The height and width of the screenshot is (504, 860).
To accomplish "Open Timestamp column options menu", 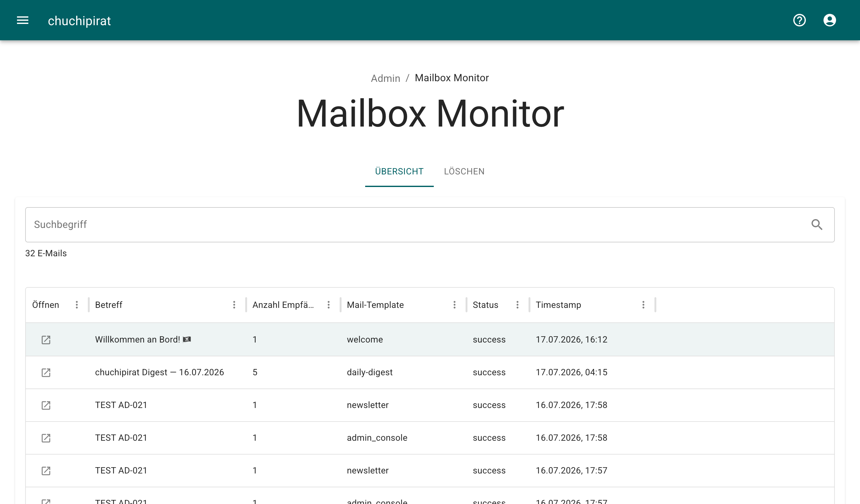I will 643,305.
